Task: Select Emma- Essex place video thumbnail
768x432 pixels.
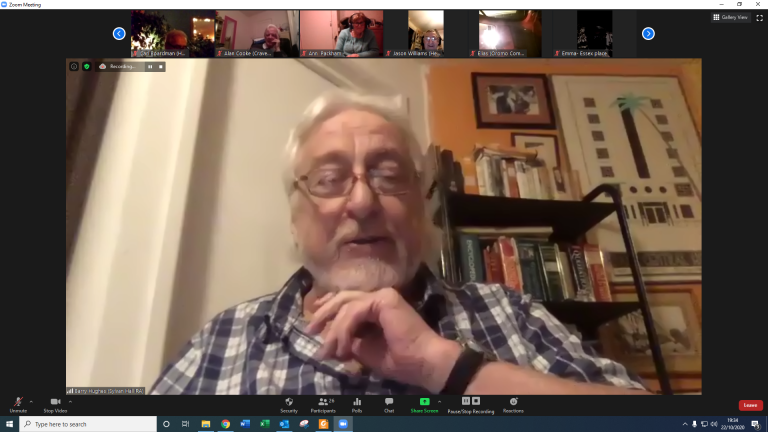Action: (x=594, y=33)
